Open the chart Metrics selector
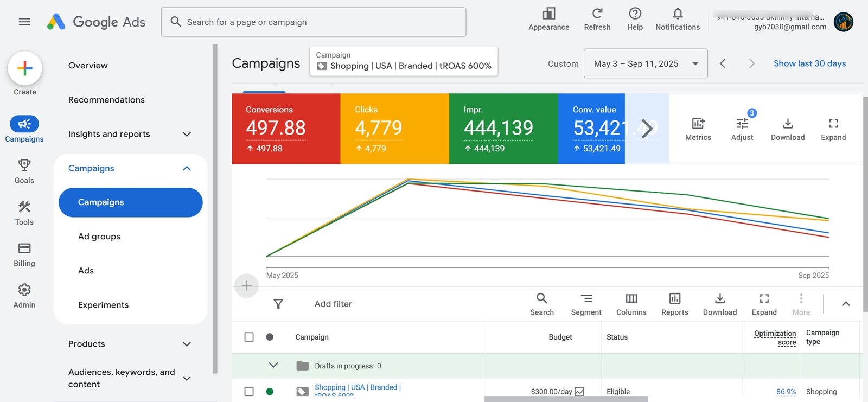 pos(698,129)
